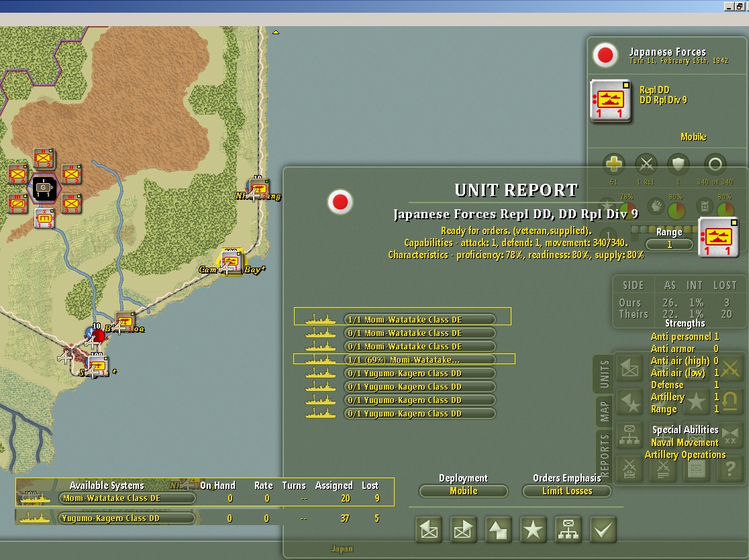Click the previous-unit envelope icon under Unit Report
Screen dimensions: 749x560
tap(428, 530)
